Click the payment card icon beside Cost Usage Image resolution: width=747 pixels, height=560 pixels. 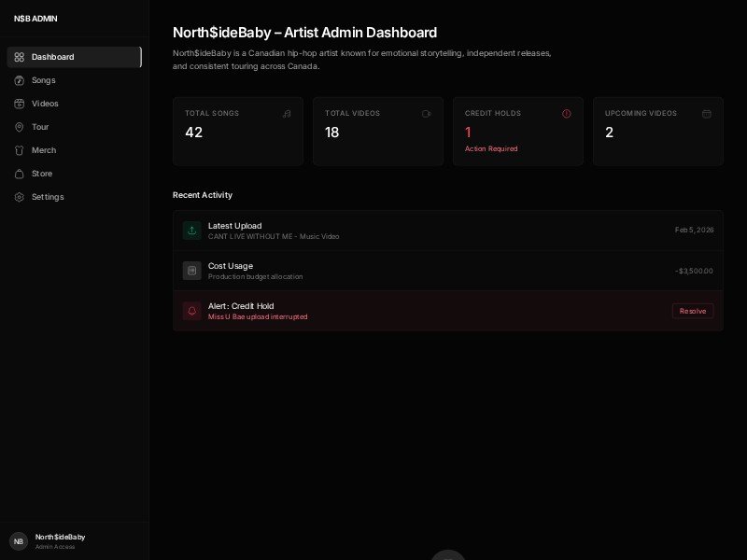(191, 271)
